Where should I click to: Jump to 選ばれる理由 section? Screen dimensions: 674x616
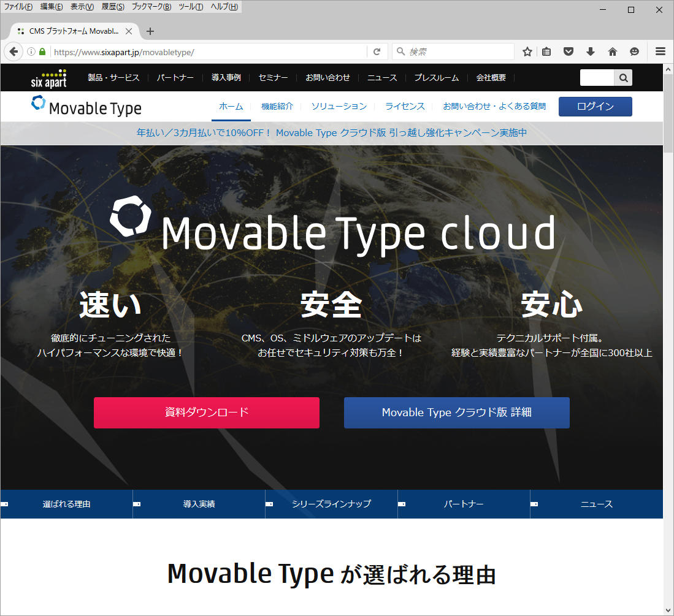pos(67,504)
